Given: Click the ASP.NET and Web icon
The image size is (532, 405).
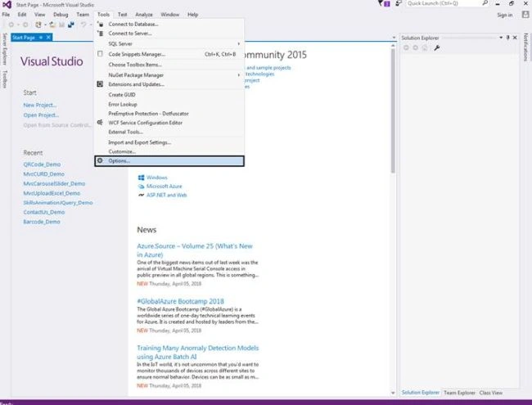Looking at the screenshot, I should tap(141, 195).
